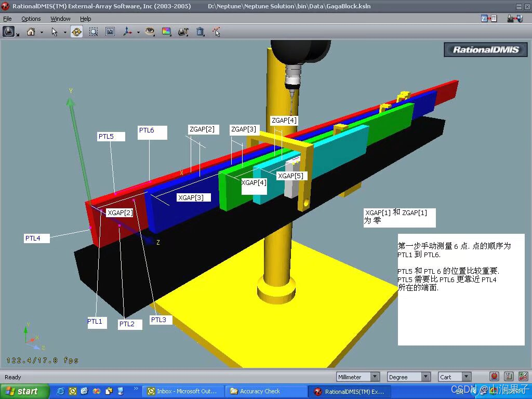Viewport: 532px width, 399px height.
Task: Open the coordinate axes dropdown arrow
Action: (138, 32)
